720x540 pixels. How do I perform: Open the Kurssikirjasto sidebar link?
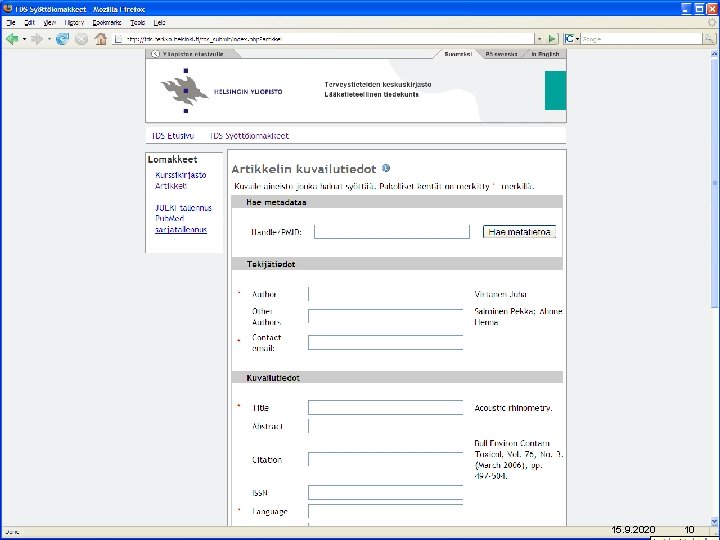[x=180, y=175]
